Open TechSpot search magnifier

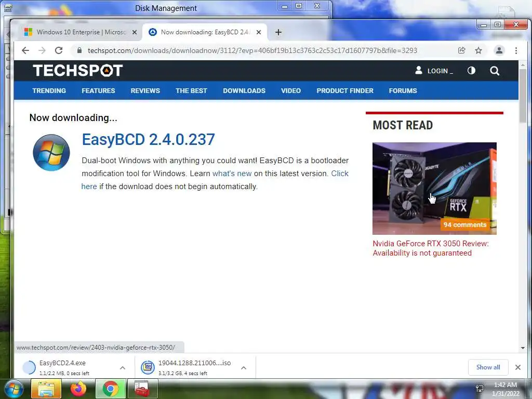pyautogui.click(x=495, y=71)
